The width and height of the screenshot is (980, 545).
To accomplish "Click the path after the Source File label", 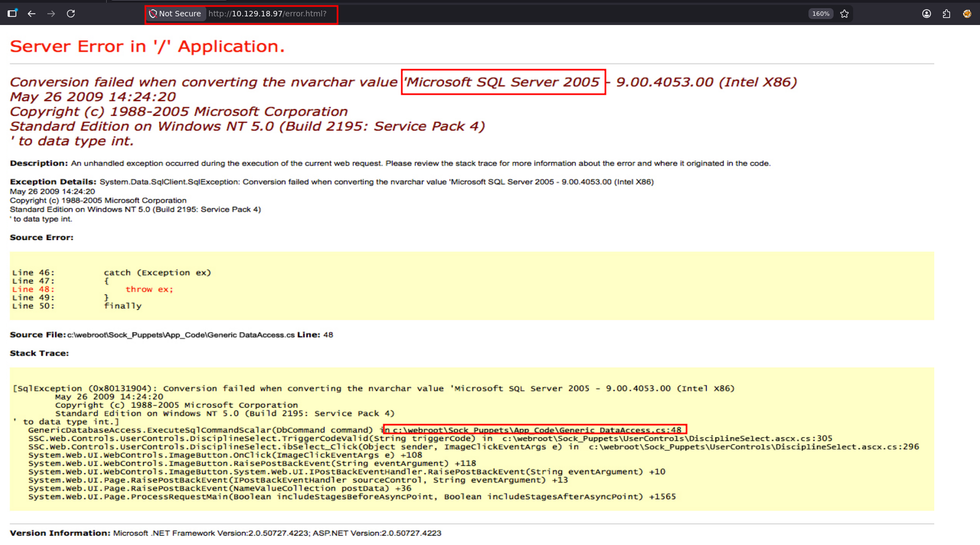I will [181, 335].
